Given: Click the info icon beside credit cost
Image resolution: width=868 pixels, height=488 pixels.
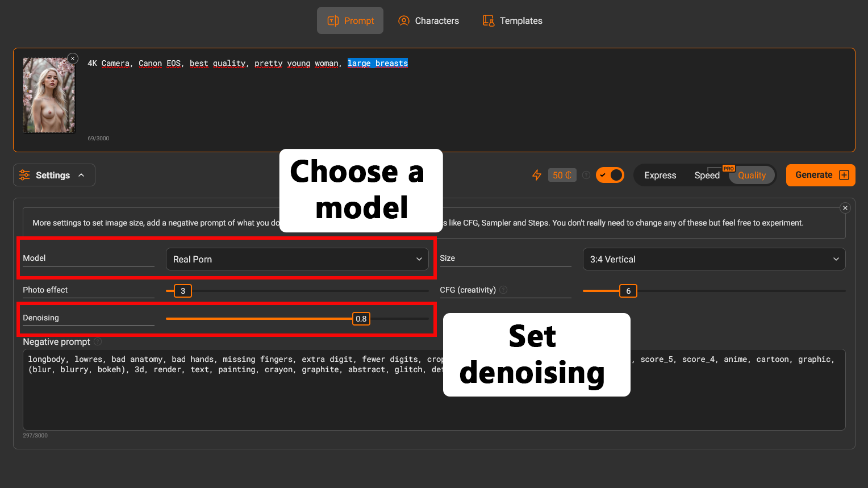Looking at the screenshot, I should click(x=586, y=175).
